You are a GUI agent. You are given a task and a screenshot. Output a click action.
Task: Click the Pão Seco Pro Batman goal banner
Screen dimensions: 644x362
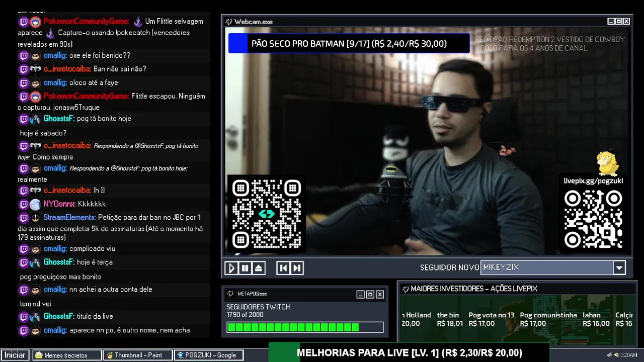tap(349, 43)
